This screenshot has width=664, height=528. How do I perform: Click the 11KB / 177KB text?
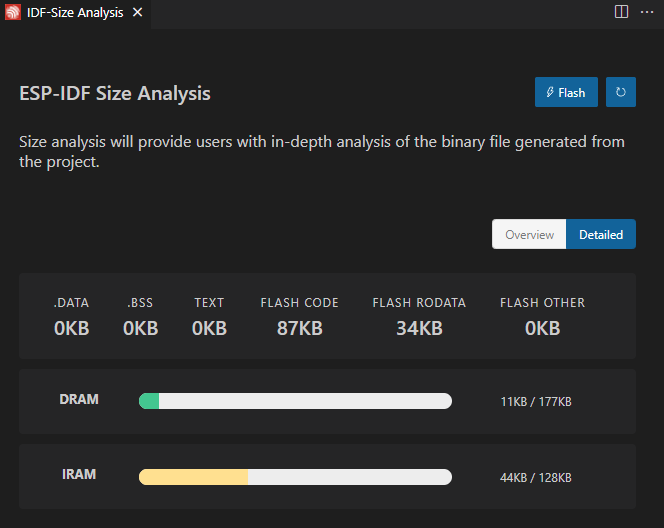pyautogui.click(x=536, y=401)
